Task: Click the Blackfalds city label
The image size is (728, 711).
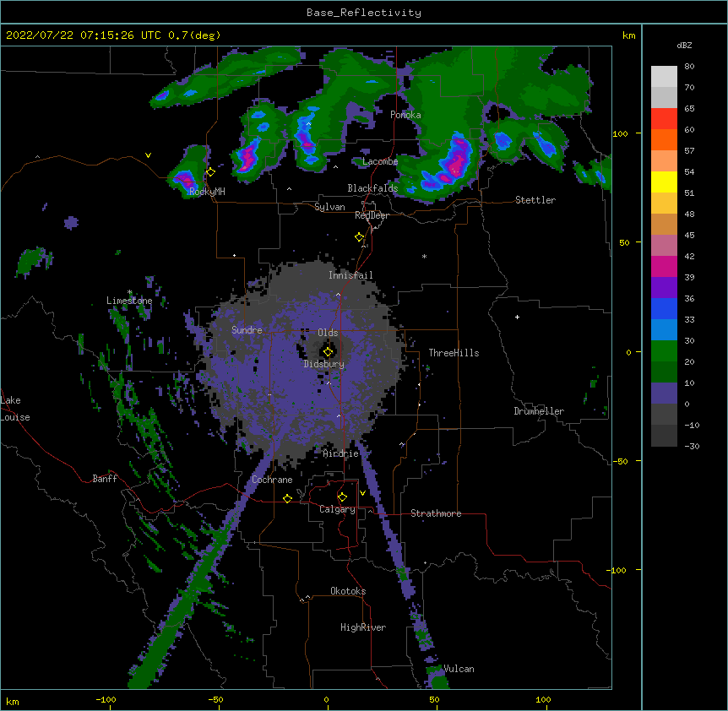Action: point(372,188)
